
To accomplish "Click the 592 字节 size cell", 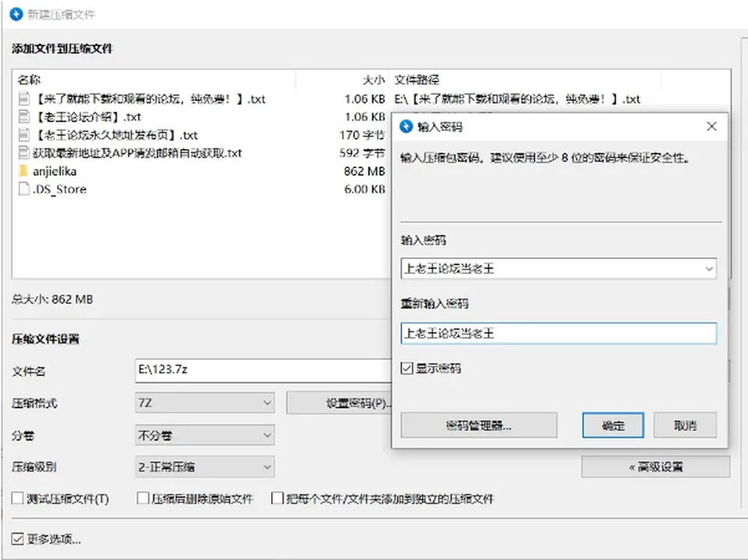I will (x=362, y=153).
